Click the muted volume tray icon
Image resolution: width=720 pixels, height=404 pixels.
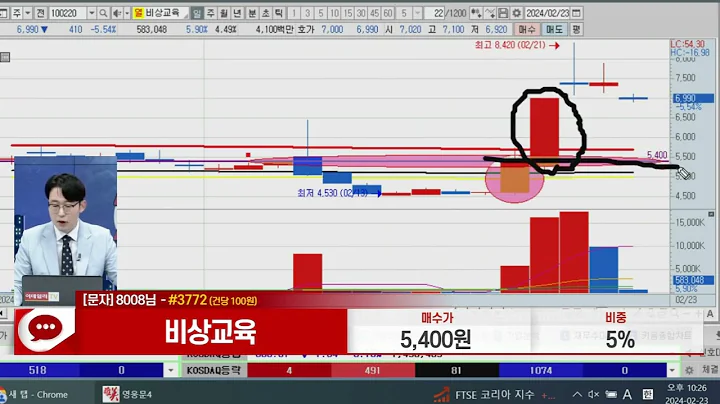[x=594, y=394]
